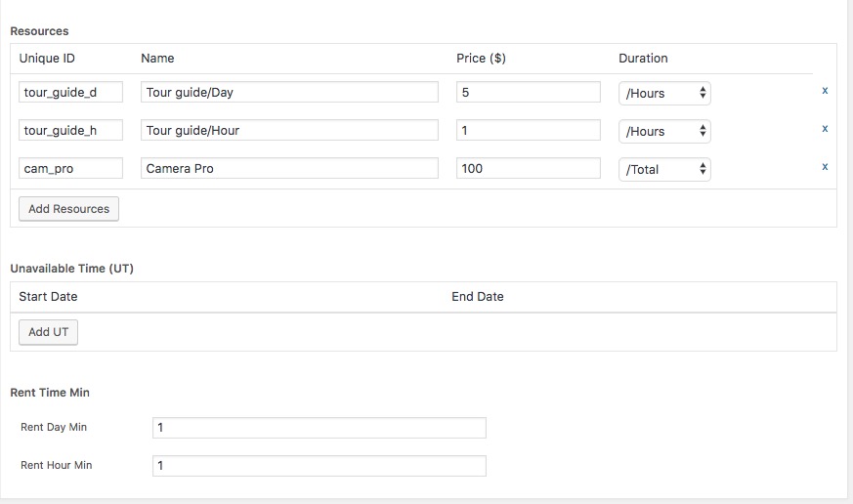This screenshot has height=504, width=853.
Task: Select the Camera Pro price field of 100
Action: tap(528, 168)
